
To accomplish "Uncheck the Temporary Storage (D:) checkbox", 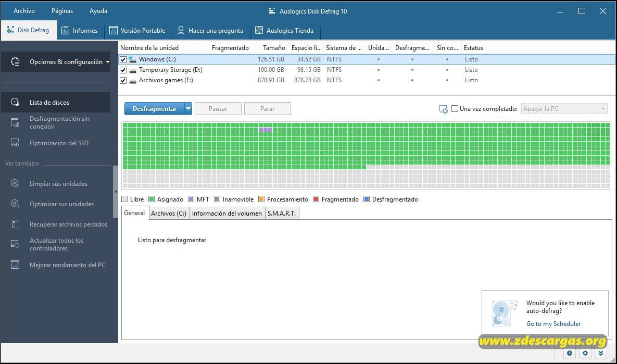I will pos(123,70).
